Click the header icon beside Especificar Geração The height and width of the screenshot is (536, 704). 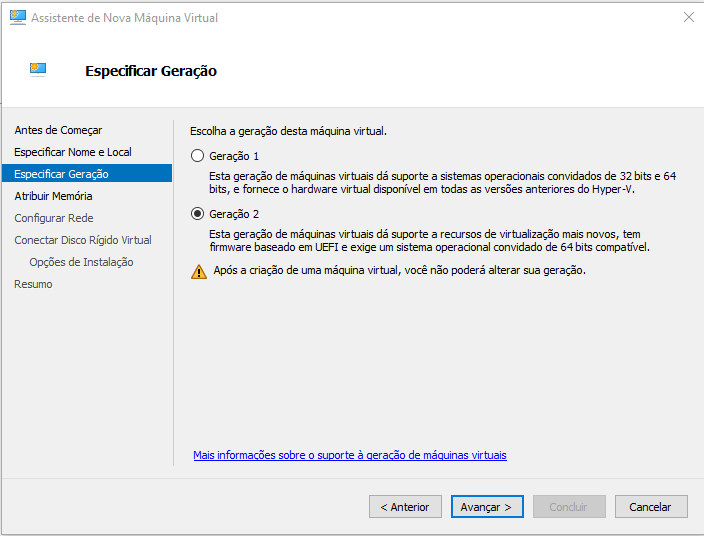(x=38, y=70)
